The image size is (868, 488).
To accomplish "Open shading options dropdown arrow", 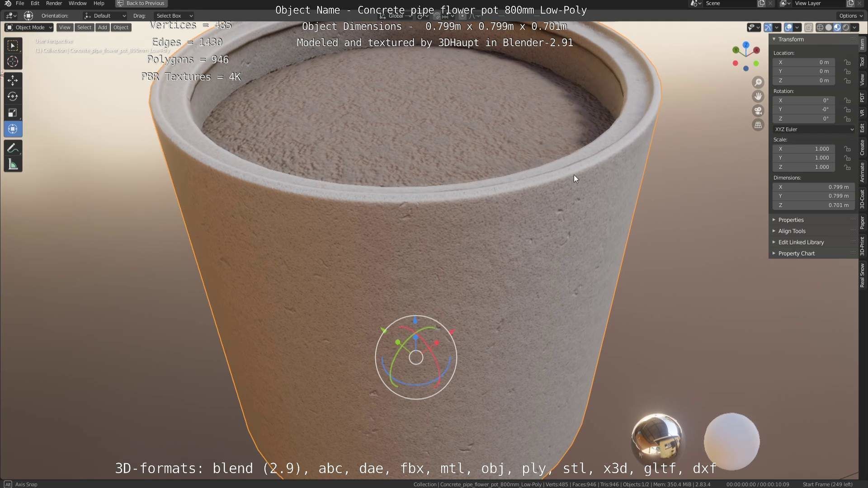I will [x=854, y=28].
